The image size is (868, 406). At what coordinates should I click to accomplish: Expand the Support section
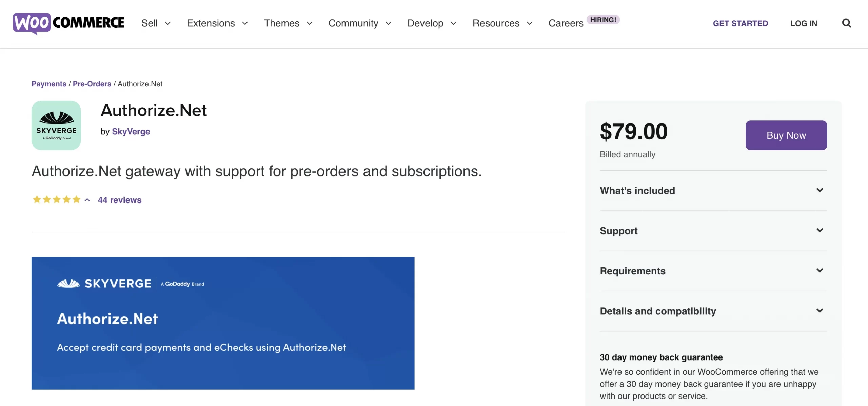[x=713, y=231]
